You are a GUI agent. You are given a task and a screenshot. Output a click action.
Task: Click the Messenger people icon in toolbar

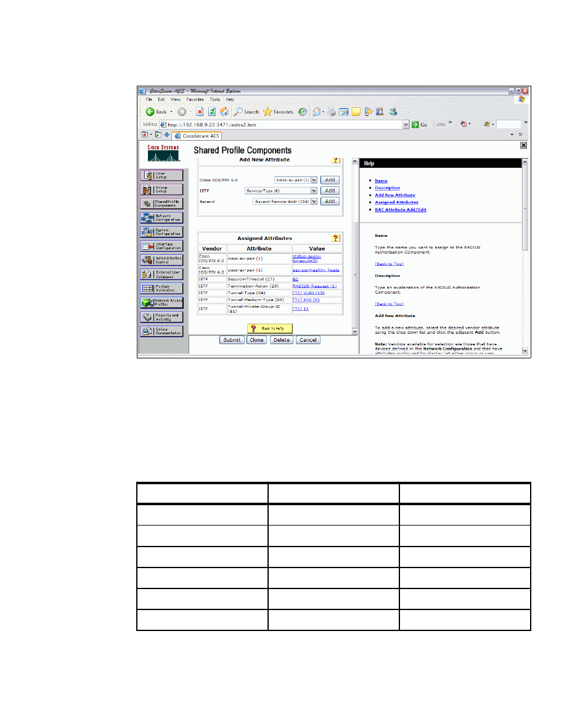tap(393, 112)
